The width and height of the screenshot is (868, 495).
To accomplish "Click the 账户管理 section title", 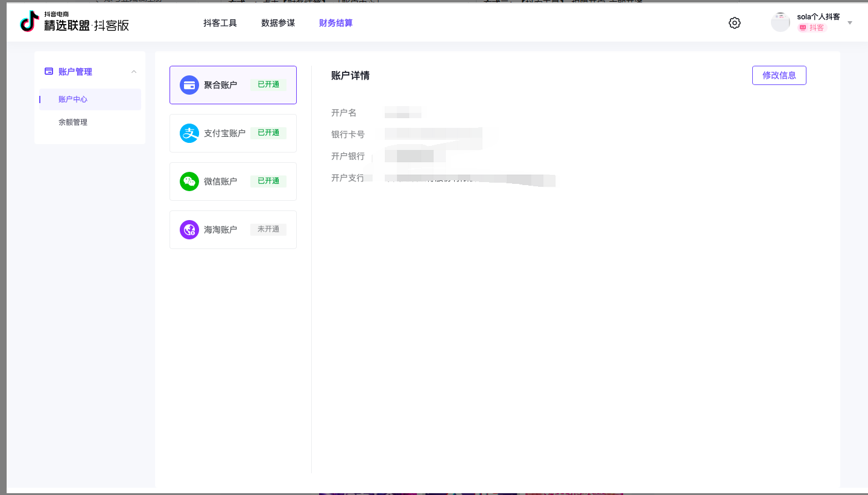I will (75, 72).
